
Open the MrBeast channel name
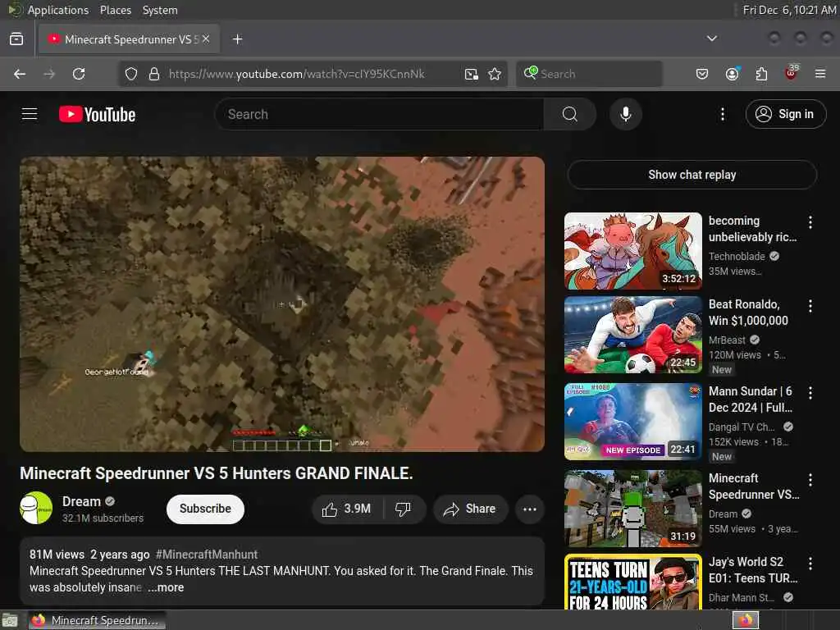tap(727, 340)
